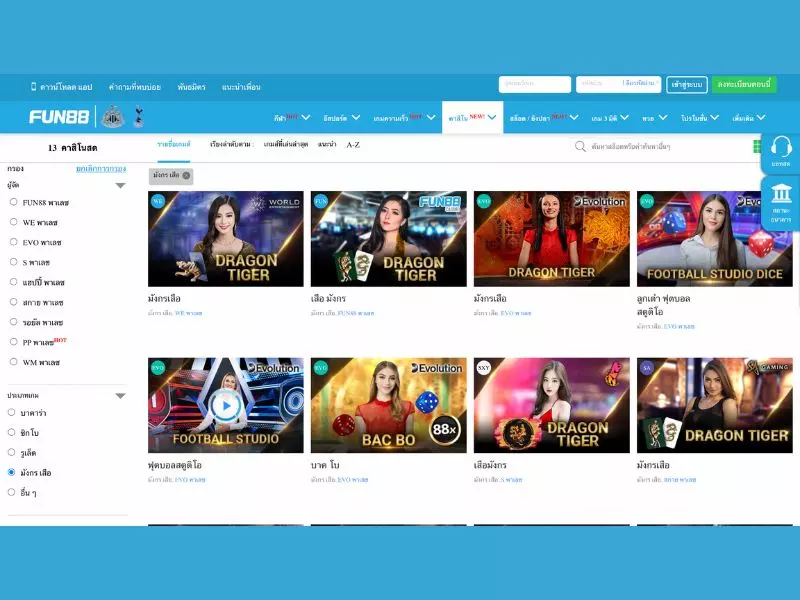Select อื่น ๆ game type radio

pyautogui.click(x=11, y=492)
